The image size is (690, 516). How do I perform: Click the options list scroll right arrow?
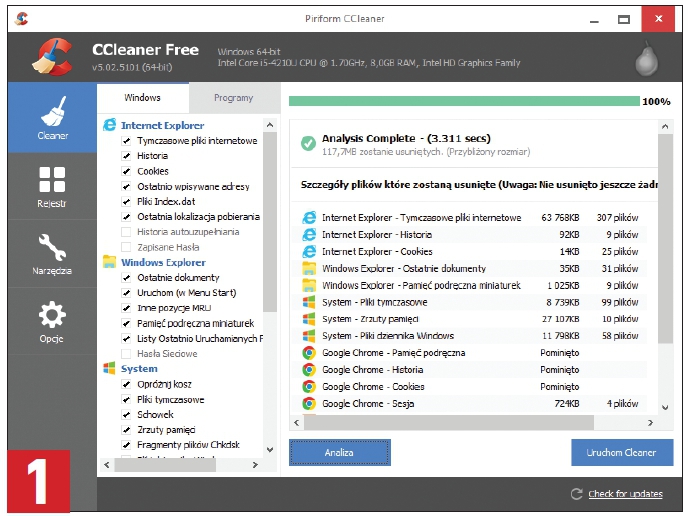click(x=255, y=465)
